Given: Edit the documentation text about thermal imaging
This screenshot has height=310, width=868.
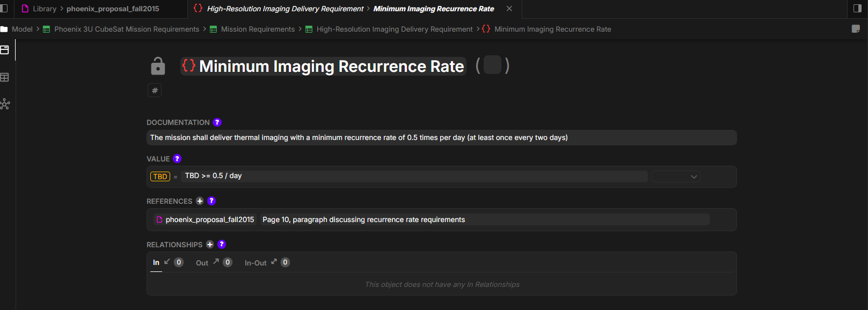Looking at the screenshot, I should (441, 137).
